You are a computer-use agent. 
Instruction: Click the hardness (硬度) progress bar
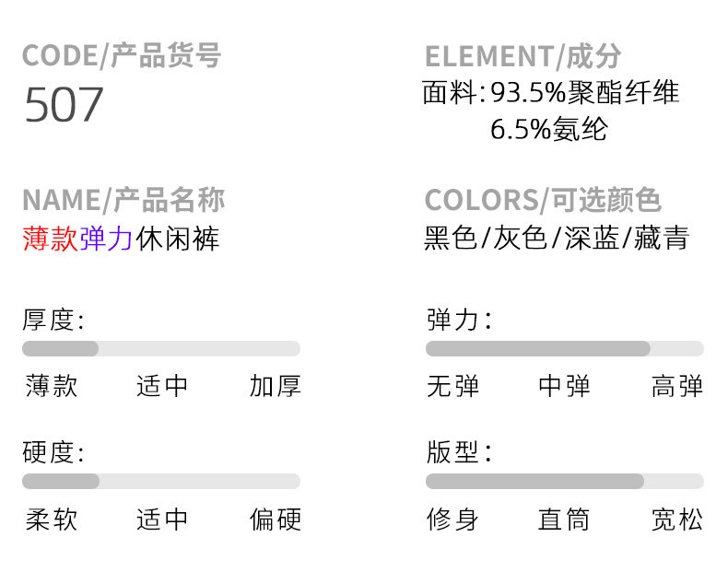[161, 481]
